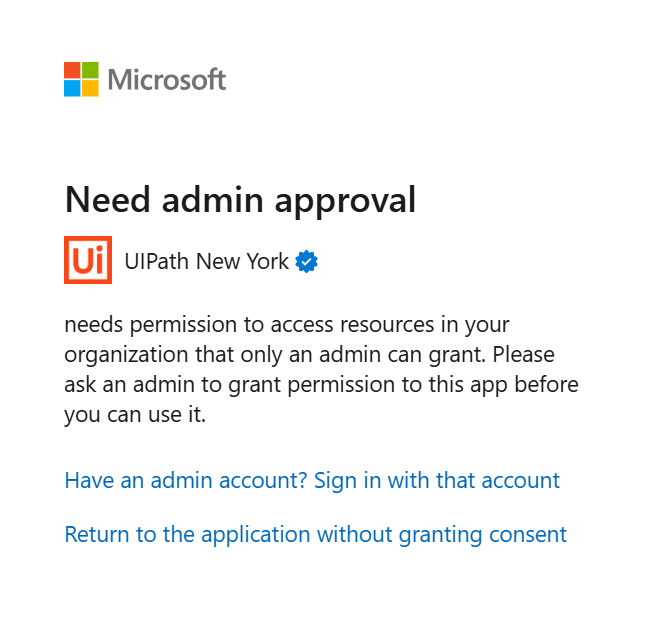Click the green square in Microsoft logo

tap(90, 70)
